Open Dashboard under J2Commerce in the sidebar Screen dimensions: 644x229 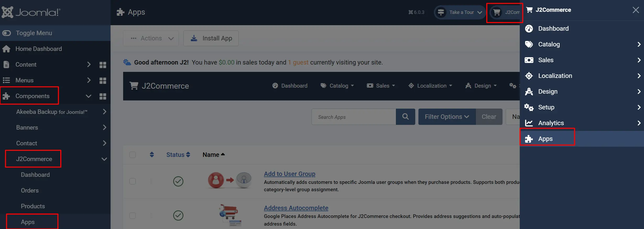(x=35, y=175)
